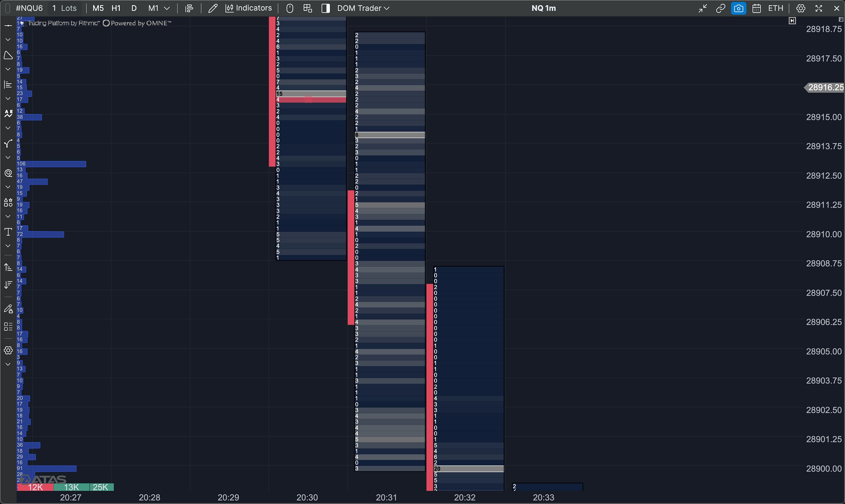The image size is (845, 504).
Task: Open the chart templates layout icon
Action: (x=307, y=8)
